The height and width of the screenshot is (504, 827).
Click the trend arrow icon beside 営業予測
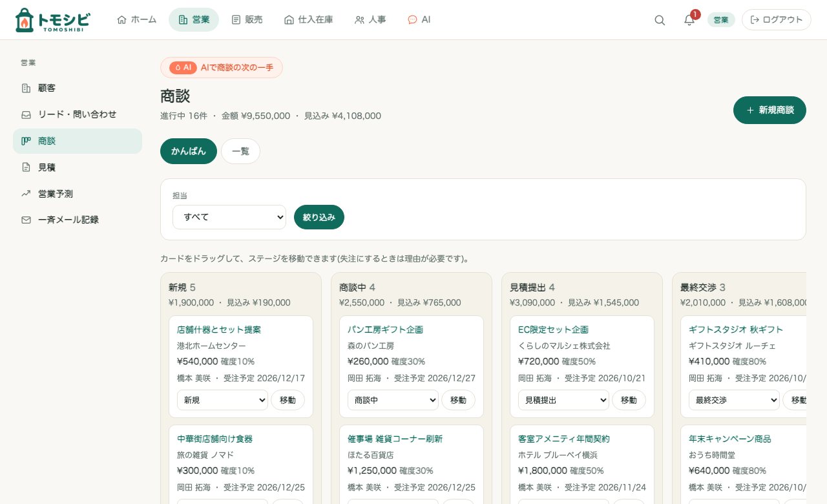(x=26, y=193)
